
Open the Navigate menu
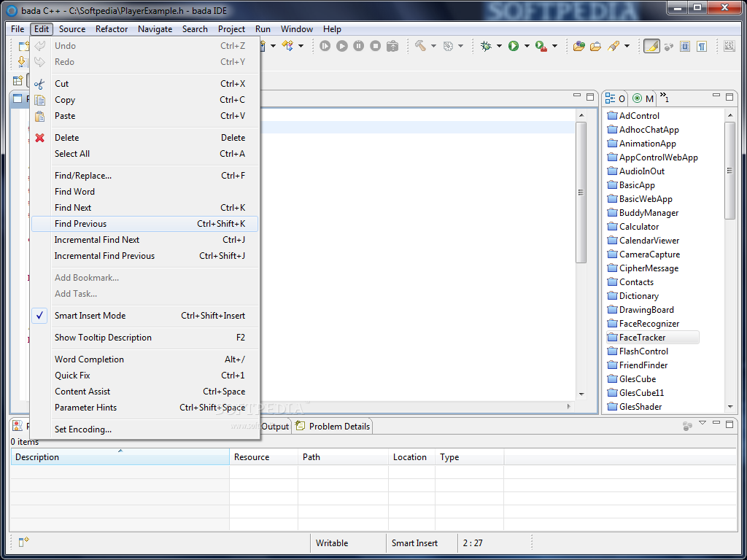[x=155, y=29]
